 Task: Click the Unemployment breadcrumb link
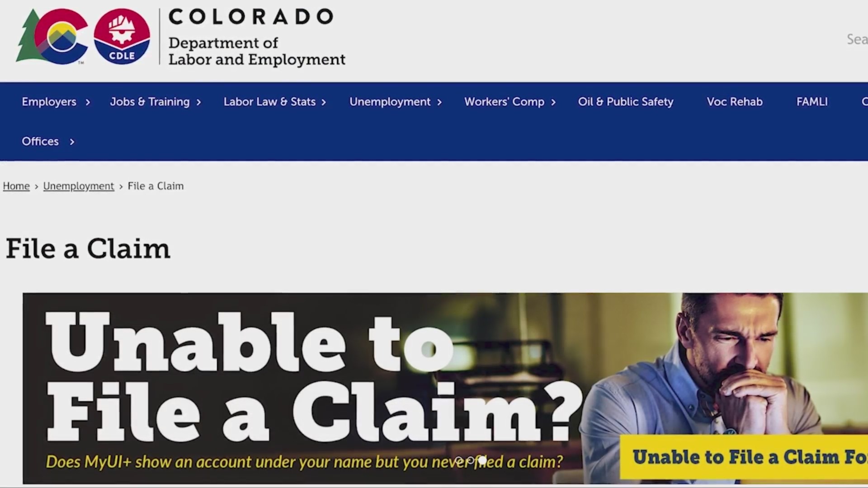[x=79, y=185]
